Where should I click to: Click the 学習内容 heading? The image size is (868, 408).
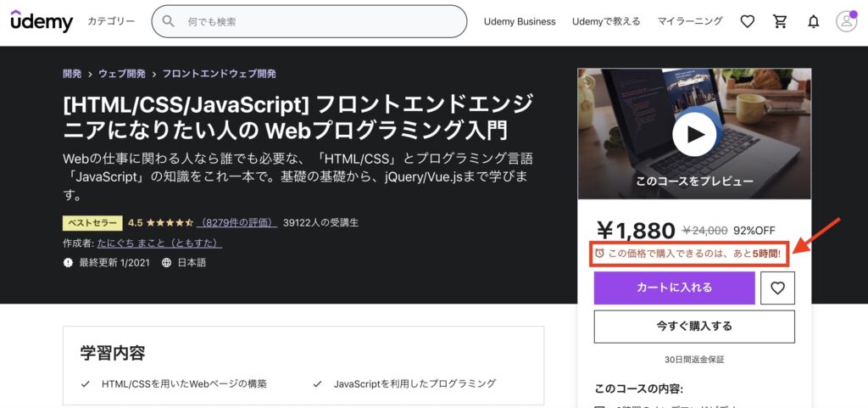click(113, 353)
